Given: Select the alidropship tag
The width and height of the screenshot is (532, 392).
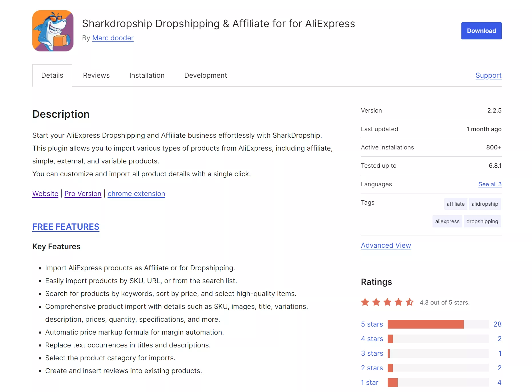Looking at the screenshot, I should (485, 204).
